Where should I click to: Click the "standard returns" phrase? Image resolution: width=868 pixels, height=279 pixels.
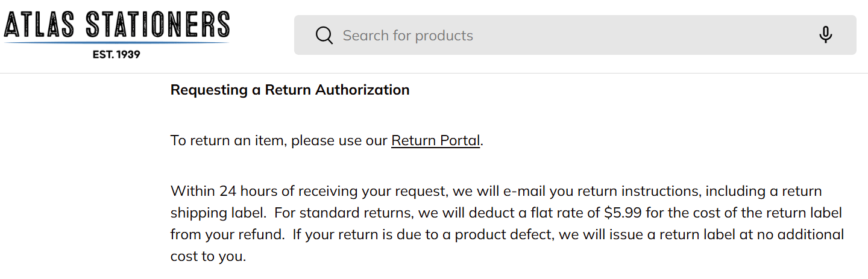coord(347,213)
